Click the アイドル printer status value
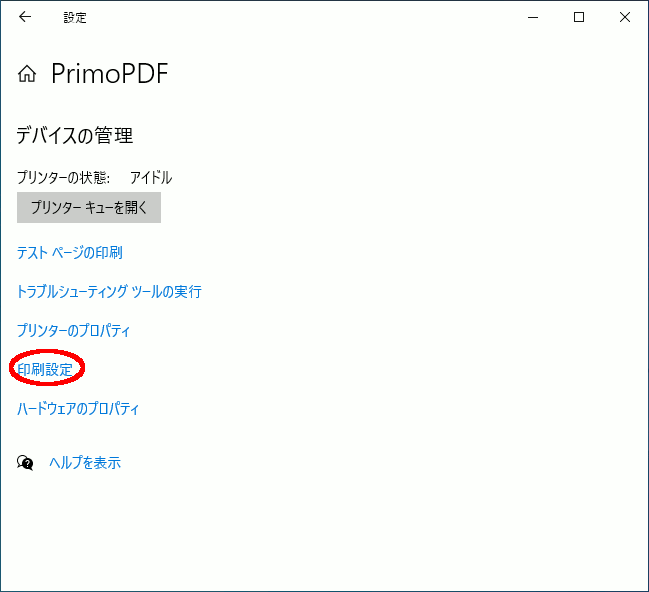Viewport: 649px width, 592px height. tap(151, 178)
